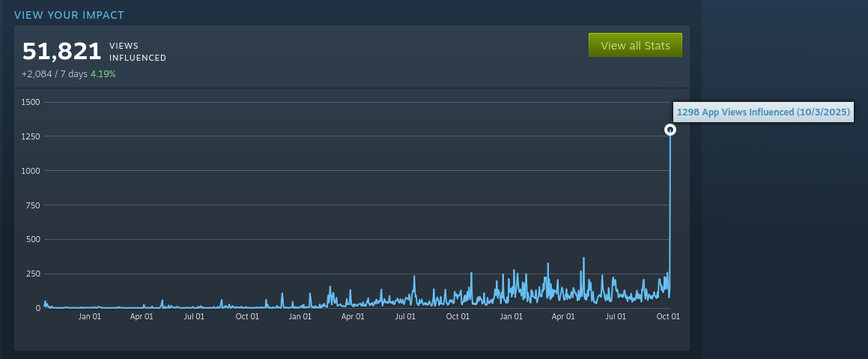This screenshot has height=359, width=868.
Task: Click the 1000 y-axis label
Action: (31, 171)
